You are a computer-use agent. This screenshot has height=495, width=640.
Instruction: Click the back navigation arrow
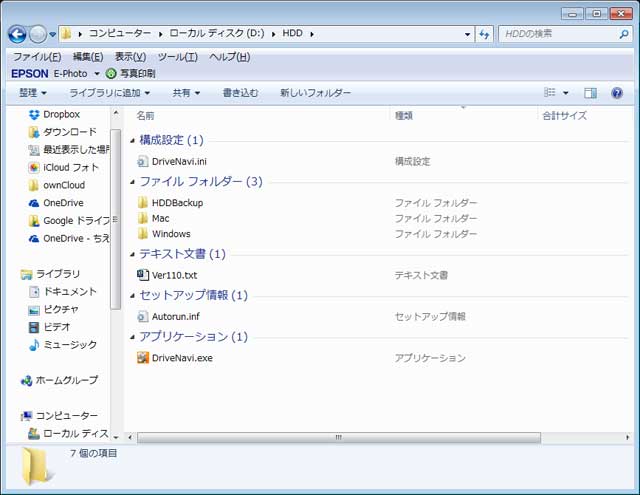[x=17, y=34]
